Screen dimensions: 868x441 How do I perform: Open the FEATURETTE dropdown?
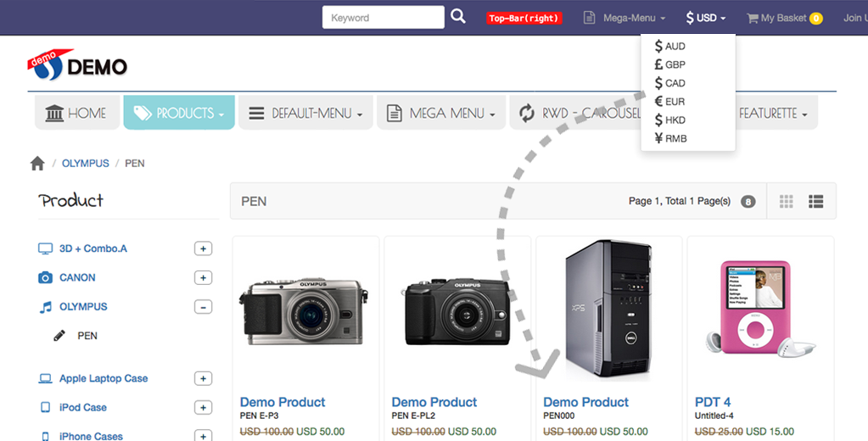pos(773,113)
